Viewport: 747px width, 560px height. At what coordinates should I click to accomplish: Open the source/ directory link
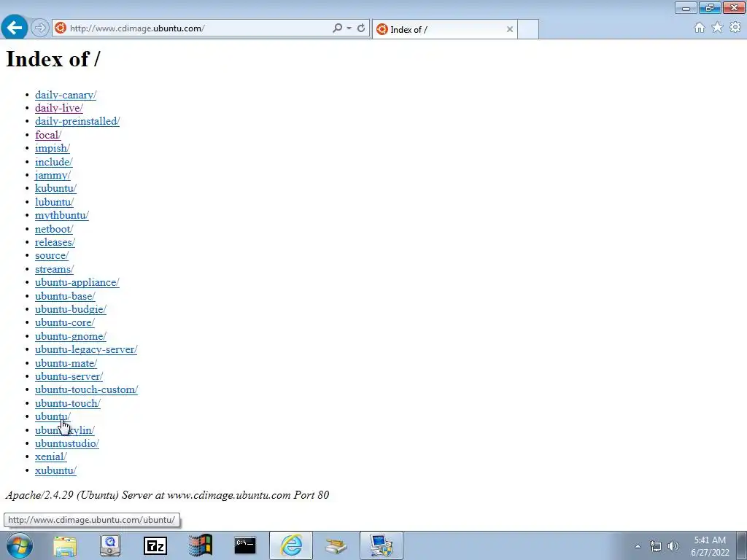(52, 256)
